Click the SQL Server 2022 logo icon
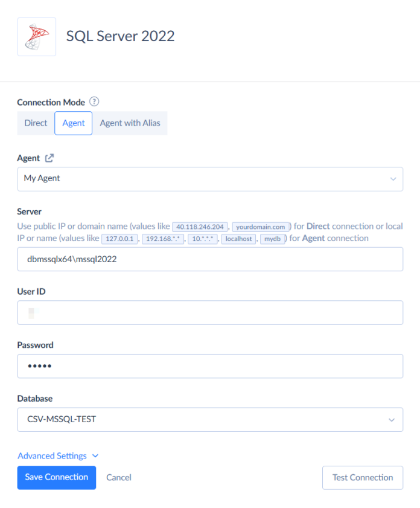The width and height of the screenshot is (420, 508). click(x=36, y=37)
